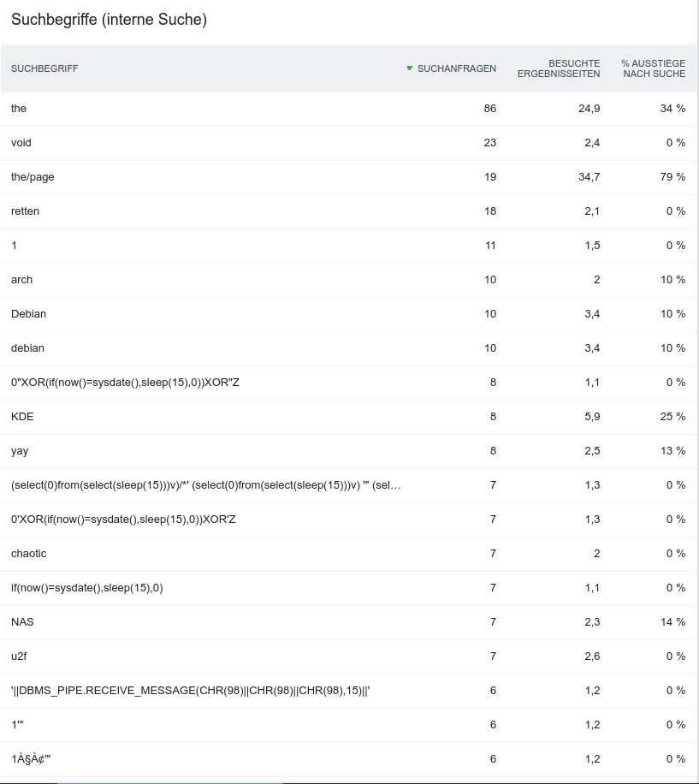Click the capitalized 'Debian' search term

[28, 314]
